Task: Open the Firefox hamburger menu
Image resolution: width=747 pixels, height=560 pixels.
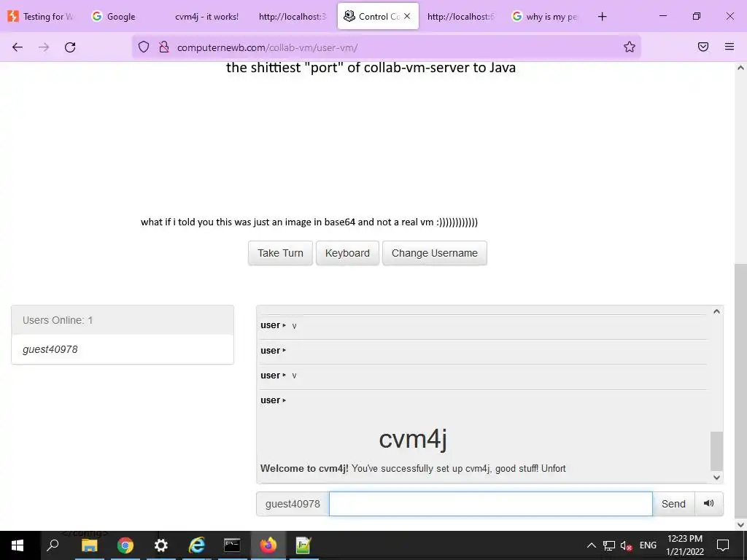Action: (x=729, y=47)
